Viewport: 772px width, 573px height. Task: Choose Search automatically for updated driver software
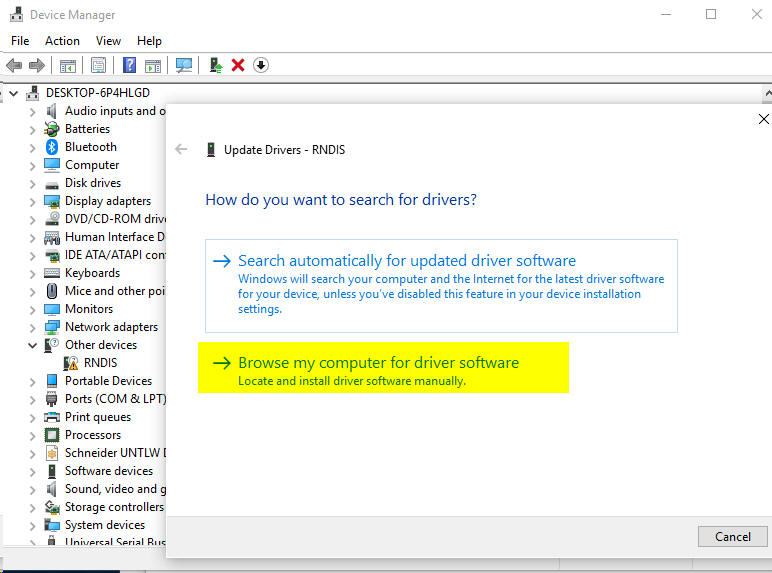pyautogui.click(x=441, y=286)
